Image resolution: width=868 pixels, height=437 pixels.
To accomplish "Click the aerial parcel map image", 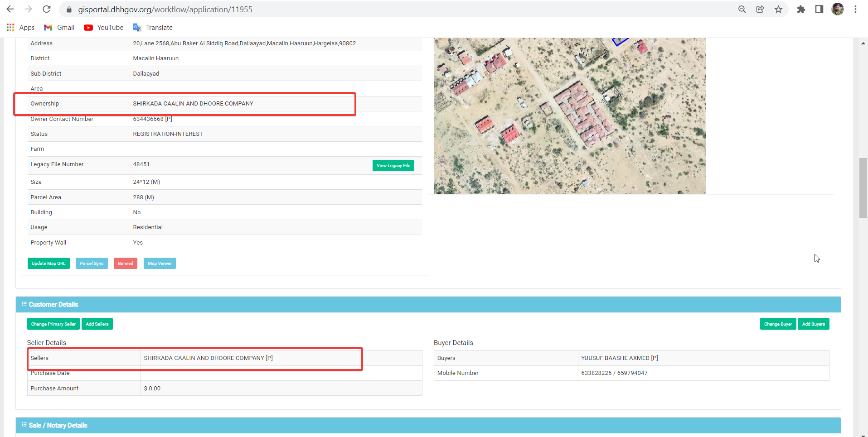I will click(570, 116).
